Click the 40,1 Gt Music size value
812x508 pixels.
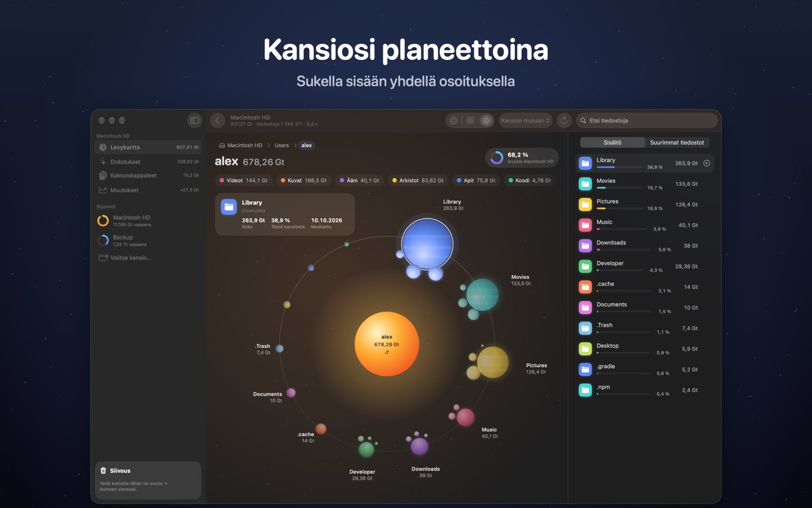click(x=688, y=225)
